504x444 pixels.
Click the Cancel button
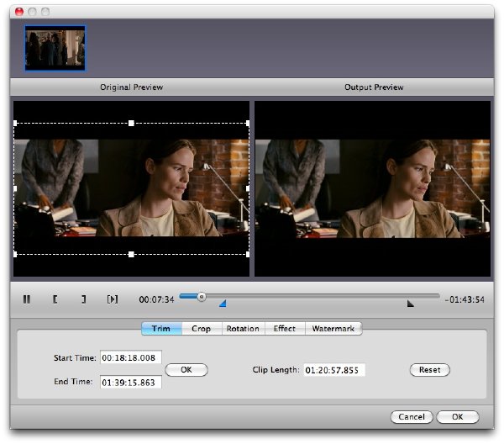[x=412, y=417]
